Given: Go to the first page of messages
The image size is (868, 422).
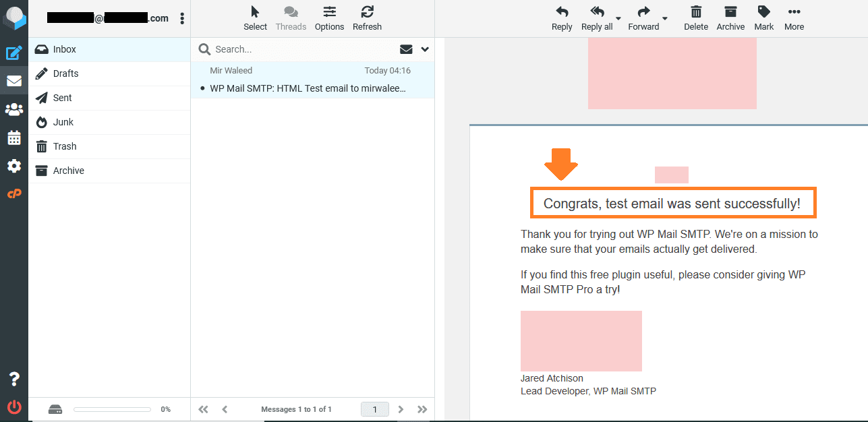Looking at the screenshot, I should 203,409.
